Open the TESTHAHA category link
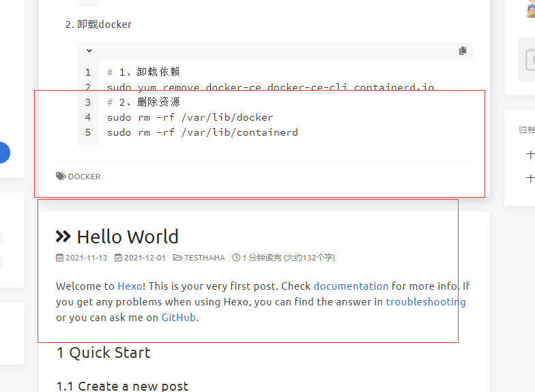This screenshot has width=535, height=392. tap(205, 258)
